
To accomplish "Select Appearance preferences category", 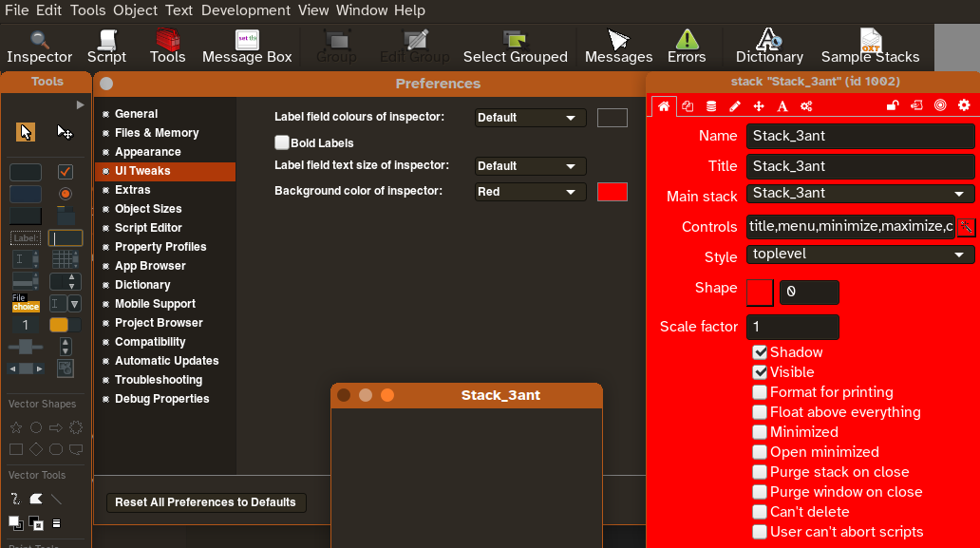I will tap(165, 152).
